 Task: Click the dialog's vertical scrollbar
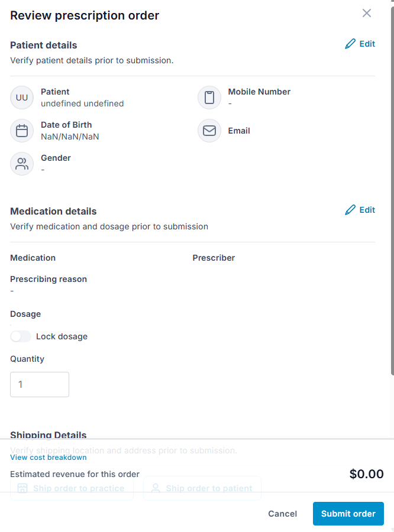[x=392, y=190]
